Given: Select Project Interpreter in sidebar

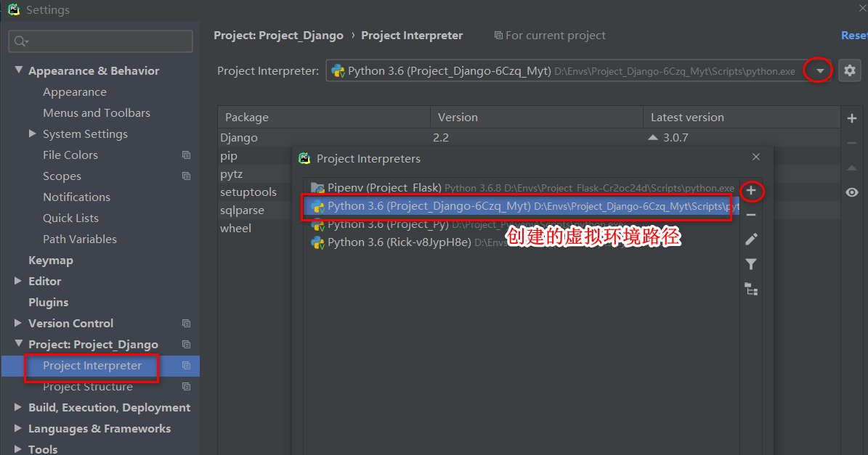Looking at the screenshot, I should point(92,365).
